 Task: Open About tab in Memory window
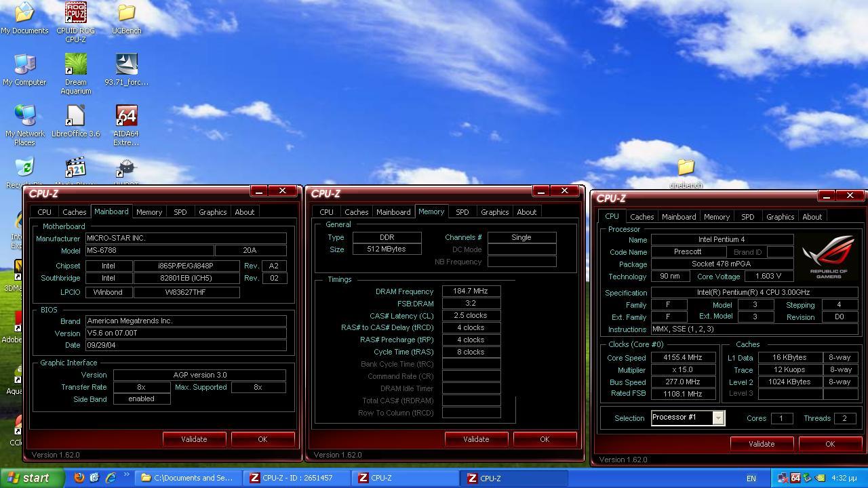[526, 212]
